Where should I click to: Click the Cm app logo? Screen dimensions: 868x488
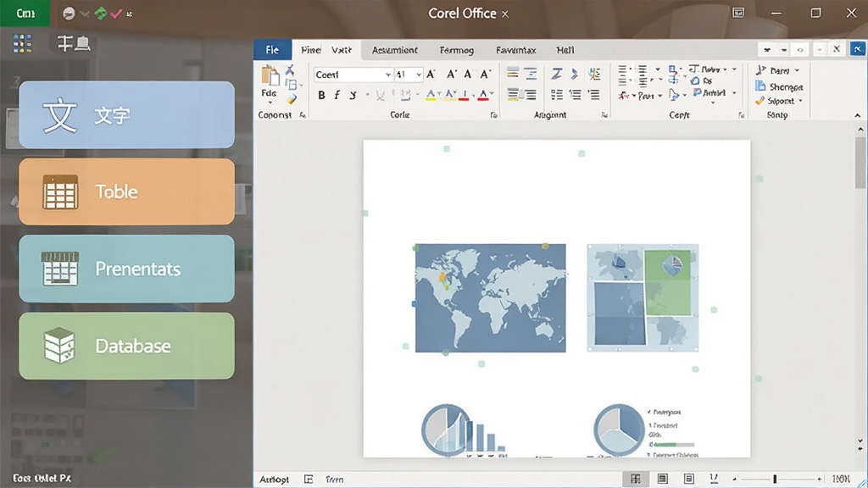click(x=25, y=14)
